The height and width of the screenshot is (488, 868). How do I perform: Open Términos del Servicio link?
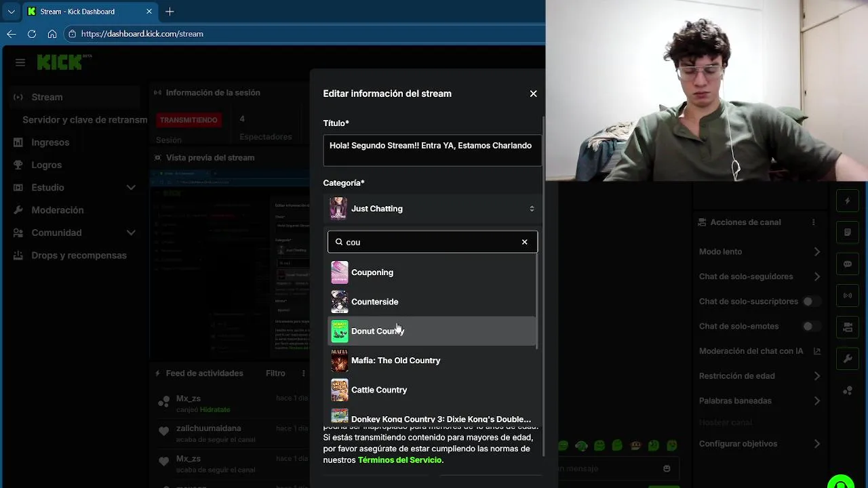click(x=399, y=460)
